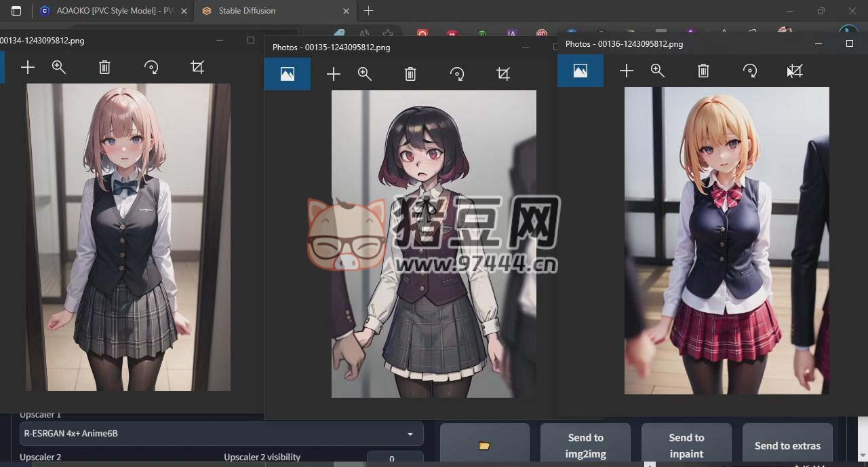This screenshot has height=467, width=868.
Task: Rotate the image in the 00134 Photos window
Action: [151, 67]
